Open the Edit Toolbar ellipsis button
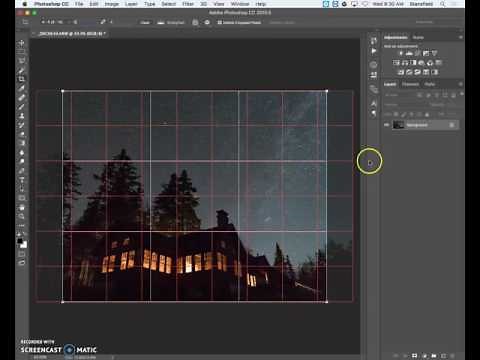 (x=22, y=225)
